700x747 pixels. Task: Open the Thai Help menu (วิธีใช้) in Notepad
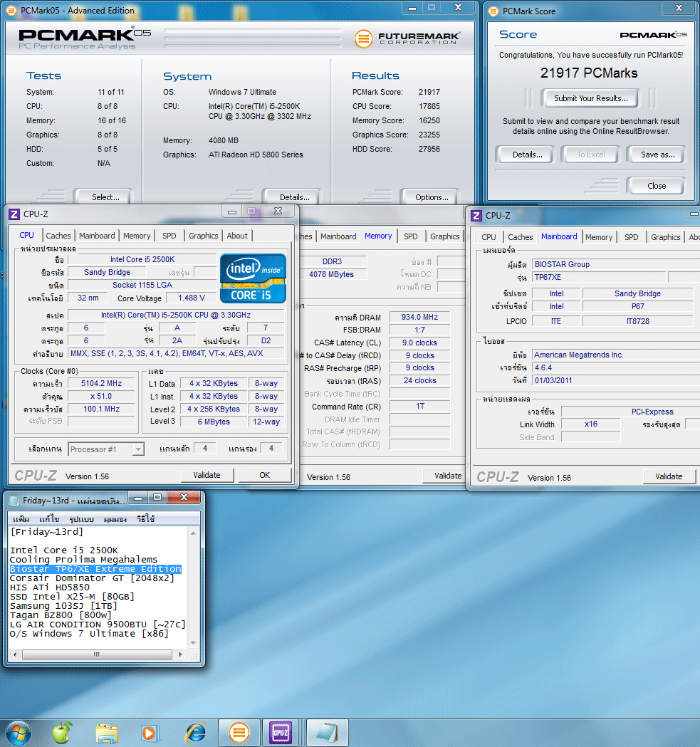coord(146,519)
